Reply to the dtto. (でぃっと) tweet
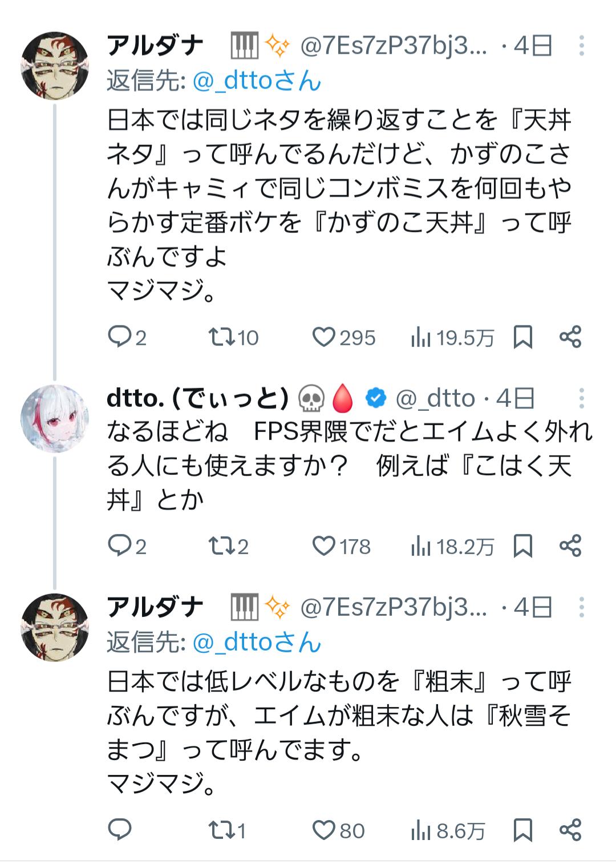This screenshot has width=616, height=864. pyautogui.click(x=120, y=546)
